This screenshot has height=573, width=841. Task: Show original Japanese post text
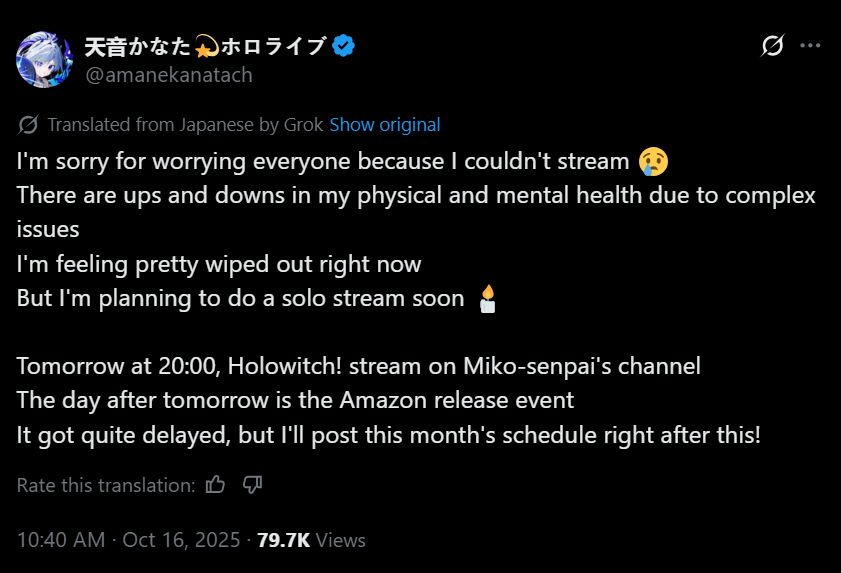click(385, 125)
